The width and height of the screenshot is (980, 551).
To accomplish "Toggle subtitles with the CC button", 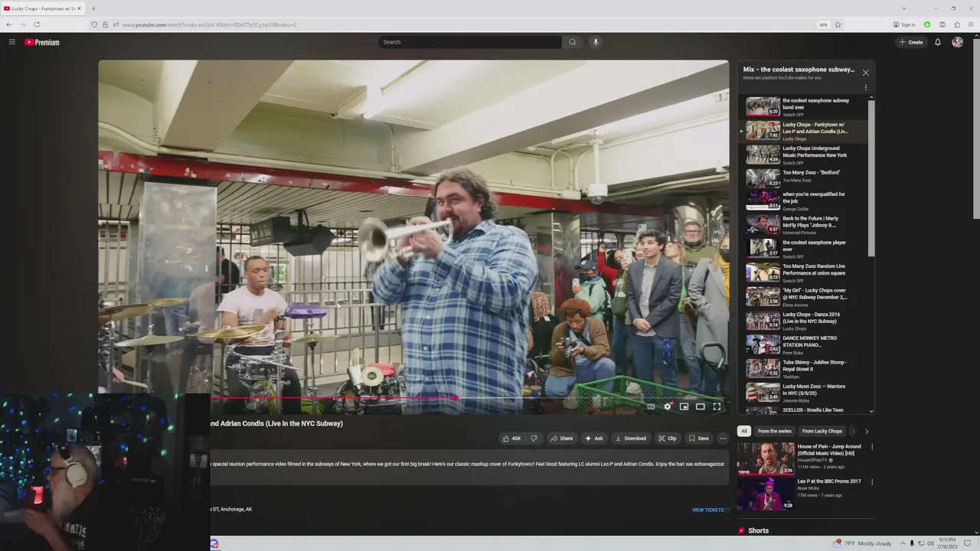I will click(x=651, y=406).
